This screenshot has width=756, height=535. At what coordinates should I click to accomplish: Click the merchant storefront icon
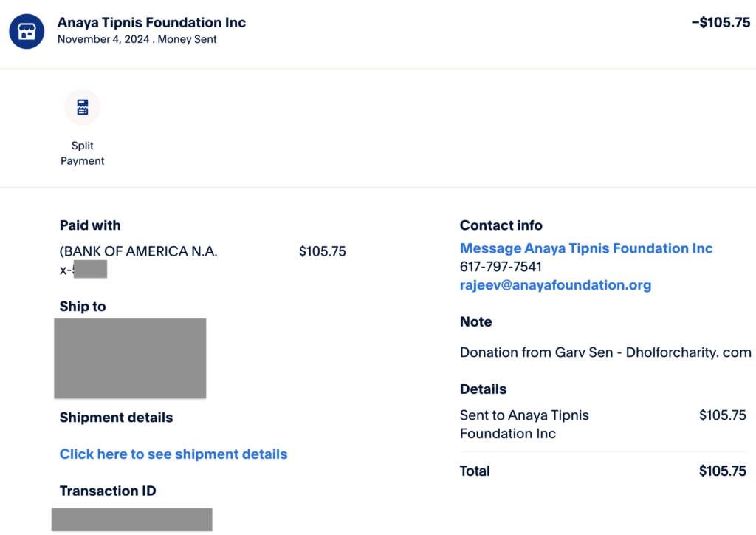tap(27, 31)
